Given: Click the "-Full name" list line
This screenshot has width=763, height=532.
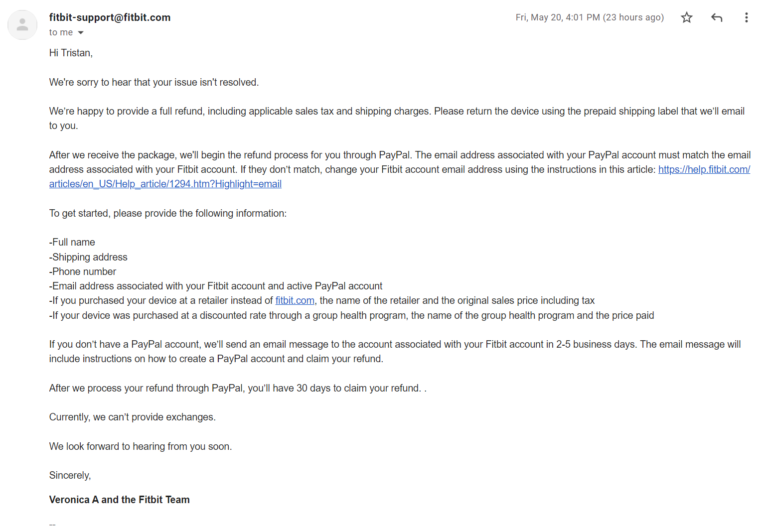Looking at the screenshot, I should click(72, 242).
